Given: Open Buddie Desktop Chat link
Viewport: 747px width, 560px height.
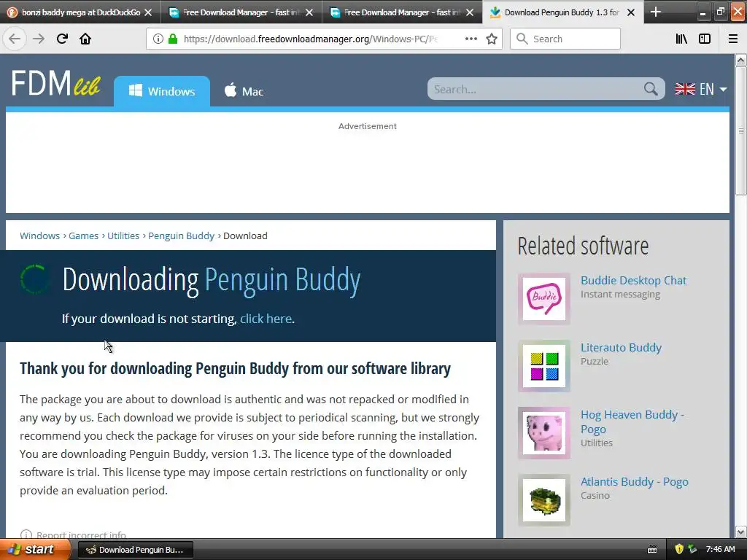Looking at the screenshot, I should (633, 281).
